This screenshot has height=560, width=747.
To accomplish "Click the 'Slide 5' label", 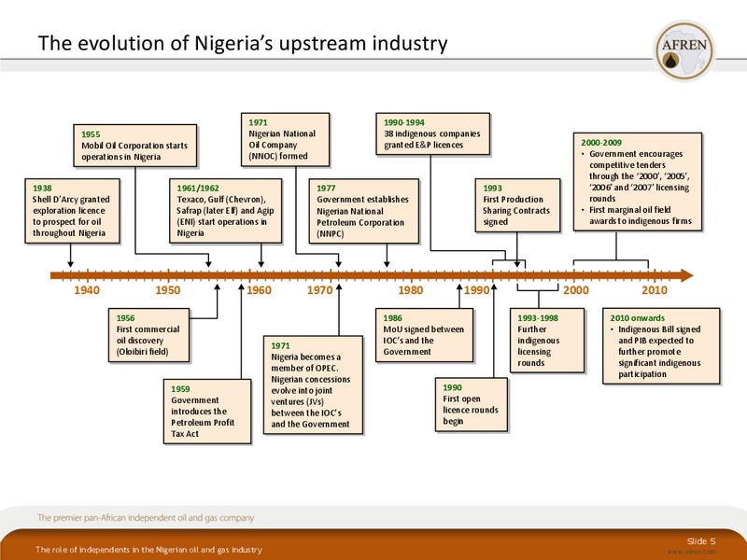I will tap(701, 541).
